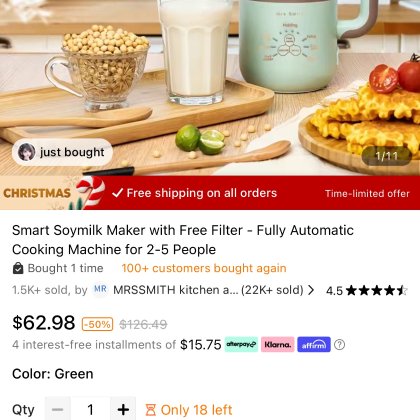Image resolution: width=420 pixels, height=420 pixels.
Task: Tap the buyer avatar in just bought bubble
Action: 26,152
